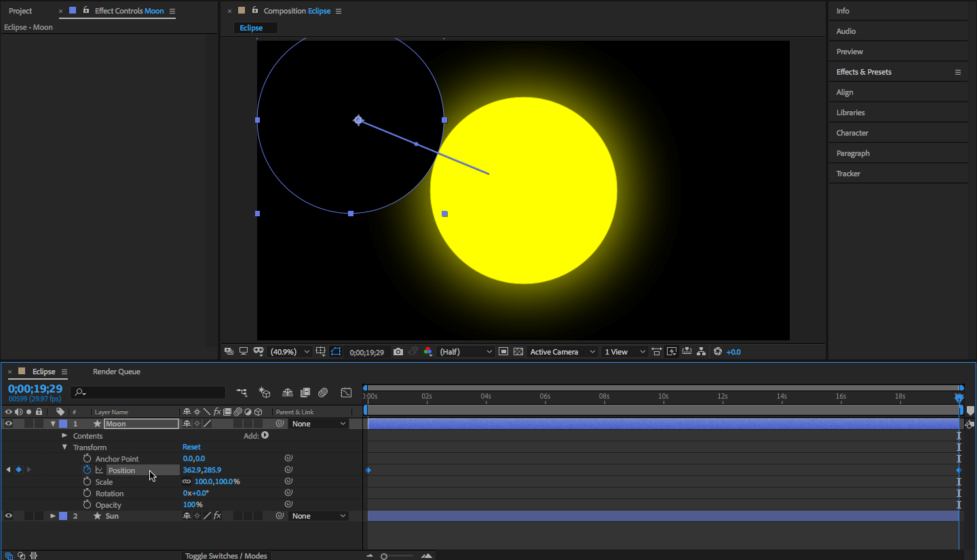Toggle the Scale constrain proportions link
The width and height of the screenshot is (977, 560).
pos(187,482)
